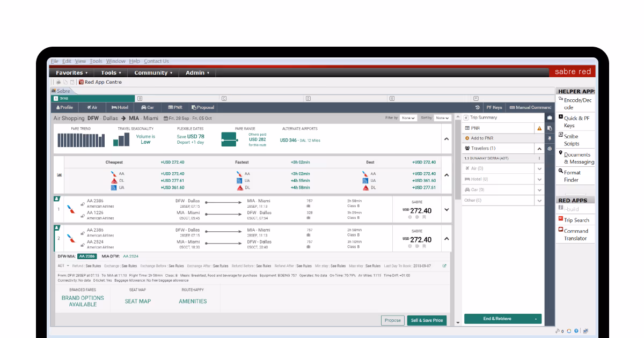The height and width of the screenshot is (338, 644).
Task: Select the AA 2524 MIA-DFW segment chip
Action: pos(130,256)
